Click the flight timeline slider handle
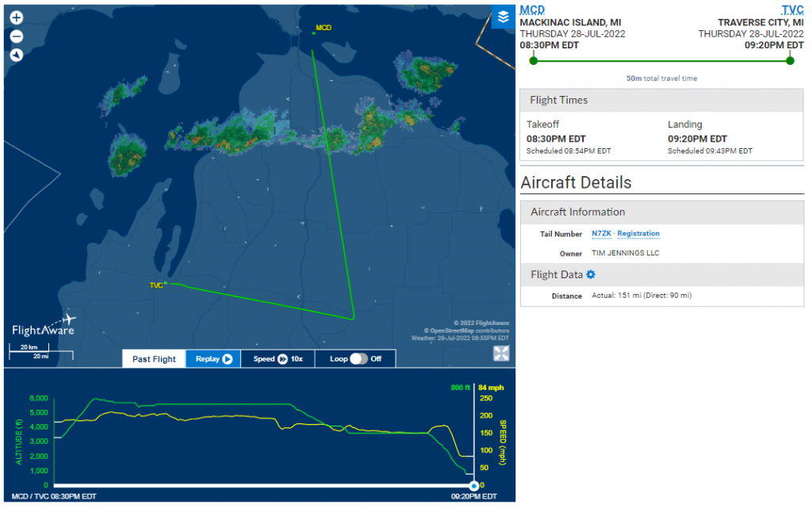Screen dimensions: 812x508 click(x=473, y=485)
